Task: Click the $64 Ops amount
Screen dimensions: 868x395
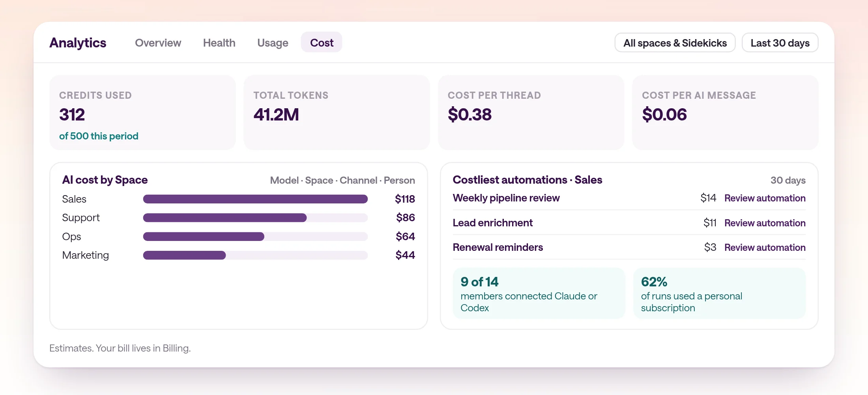Action: tap(405, 237)
